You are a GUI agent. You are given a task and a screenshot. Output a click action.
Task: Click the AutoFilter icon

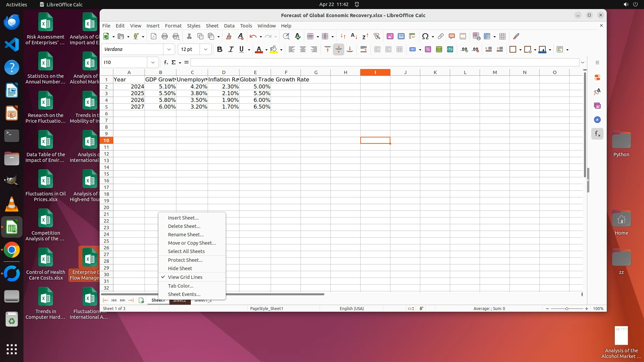click(377, 36)
